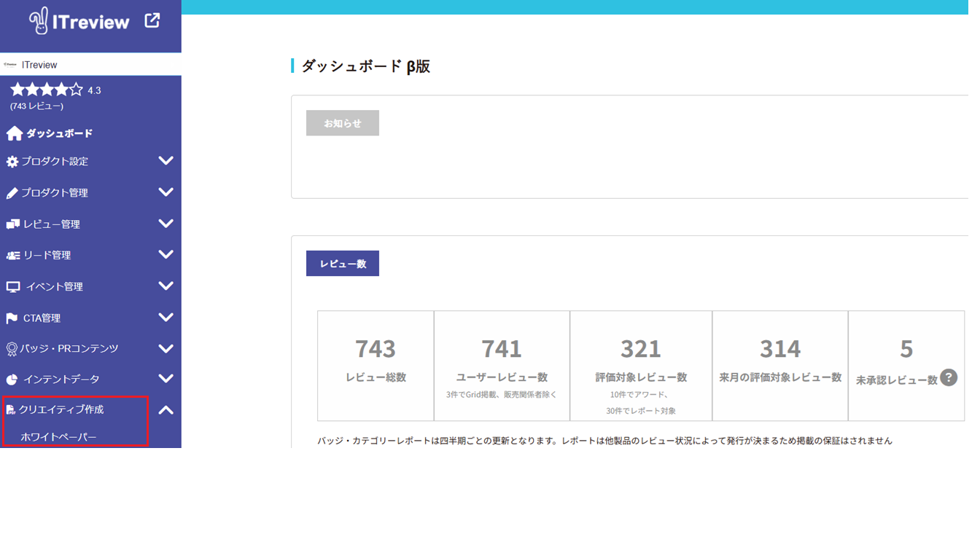Expand the リード管理 chevron
Screen dimensions: 980x534
tap(166, 255)
